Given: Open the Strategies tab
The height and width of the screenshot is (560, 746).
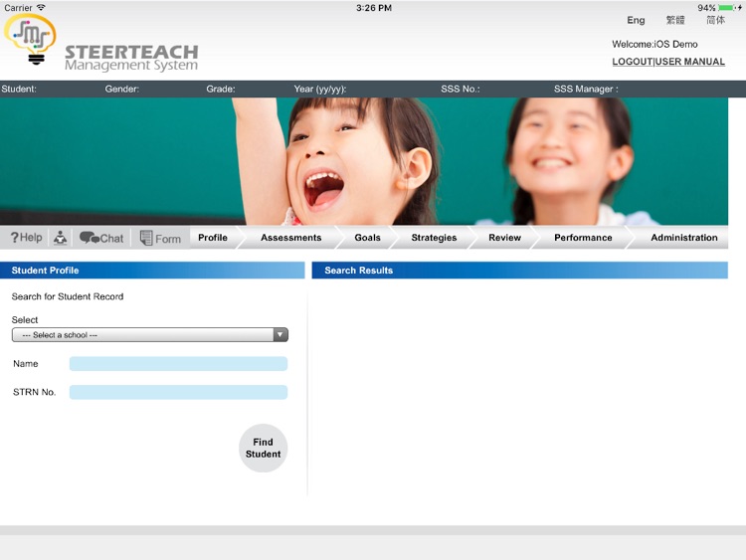Looking at the screenshot, I should pos(434,238).
